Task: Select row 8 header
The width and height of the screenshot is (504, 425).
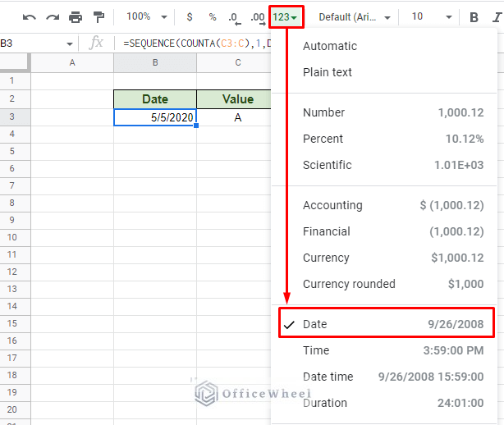Action: point(15,203)
